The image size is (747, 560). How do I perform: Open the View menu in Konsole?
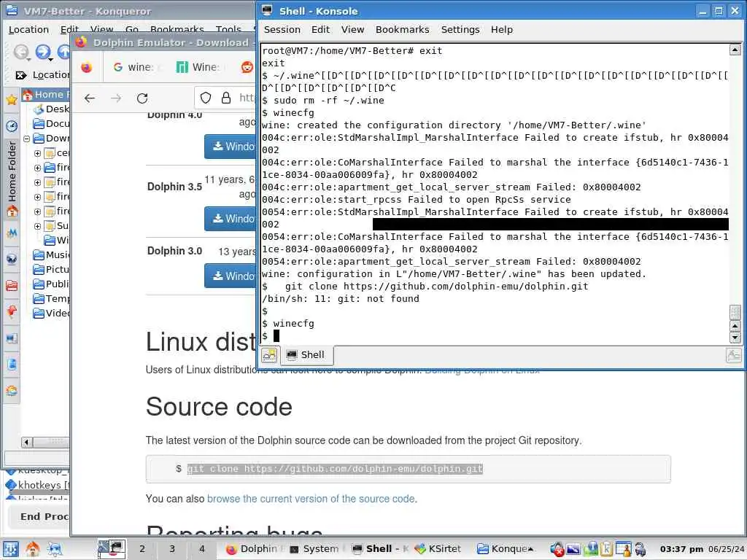tap(352, 29)
